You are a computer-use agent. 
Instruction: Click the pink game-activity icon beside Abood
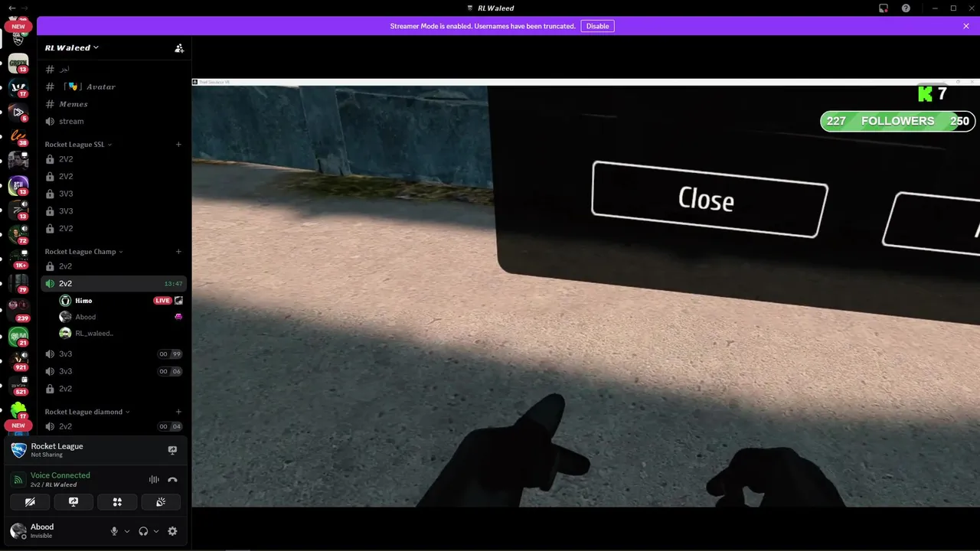click(178, 317)
